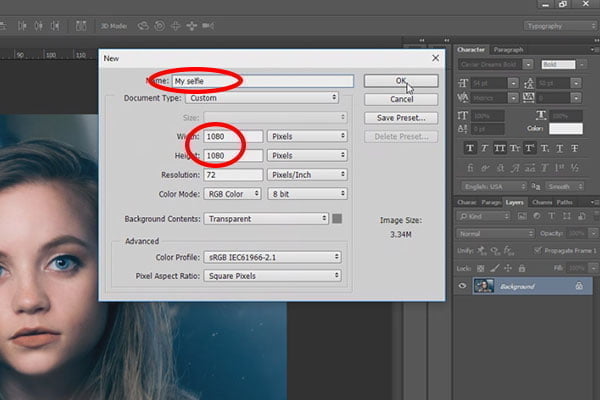Click the unify layer style icon
Viewport: 600px width, 400px height.
(x=509, y=251)
